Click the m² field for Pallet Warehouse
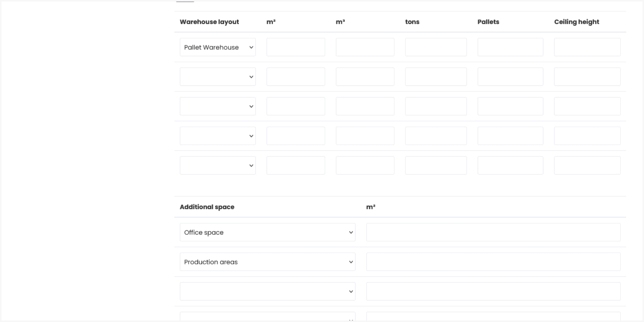644x322 pixels. click(x=295, y=47)
